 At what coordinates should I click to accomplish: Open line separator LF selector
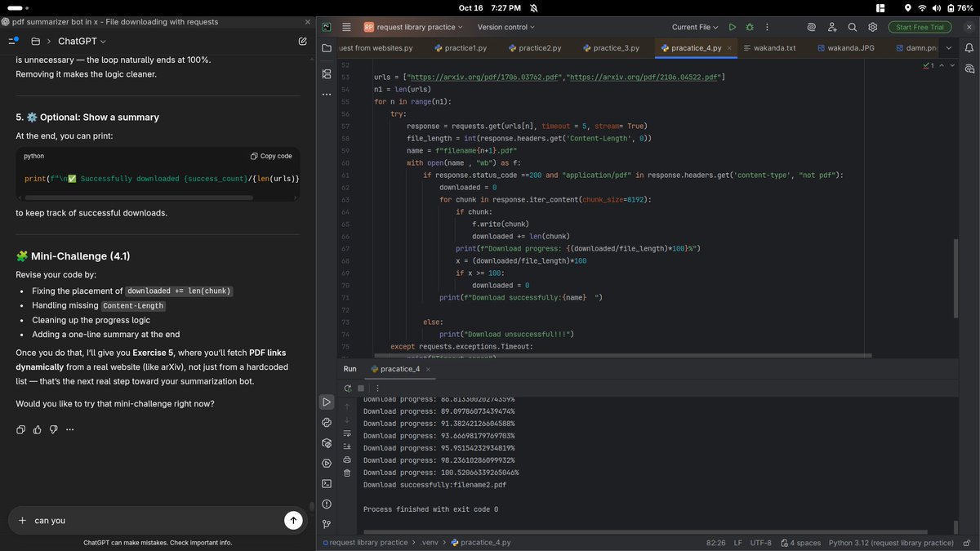pos(737,542)
